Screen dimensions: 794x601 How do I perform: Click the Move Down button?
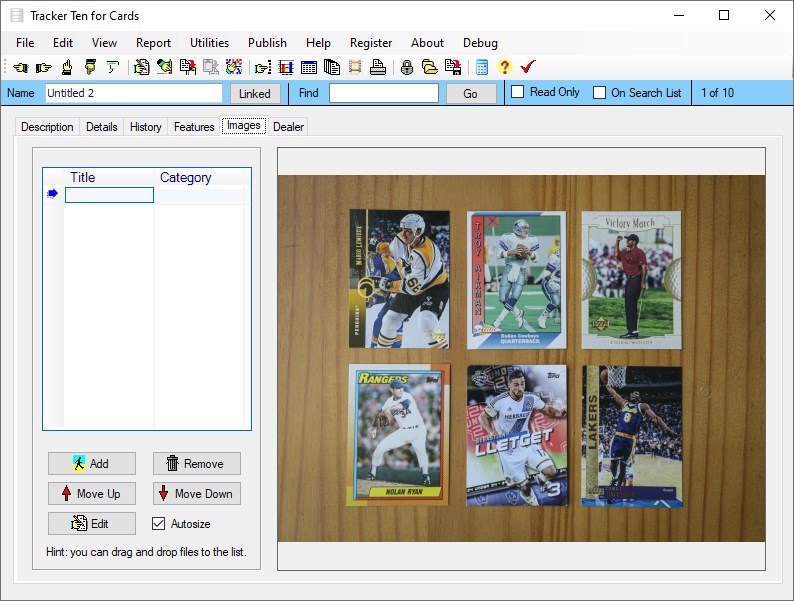[x=197, y=494]
